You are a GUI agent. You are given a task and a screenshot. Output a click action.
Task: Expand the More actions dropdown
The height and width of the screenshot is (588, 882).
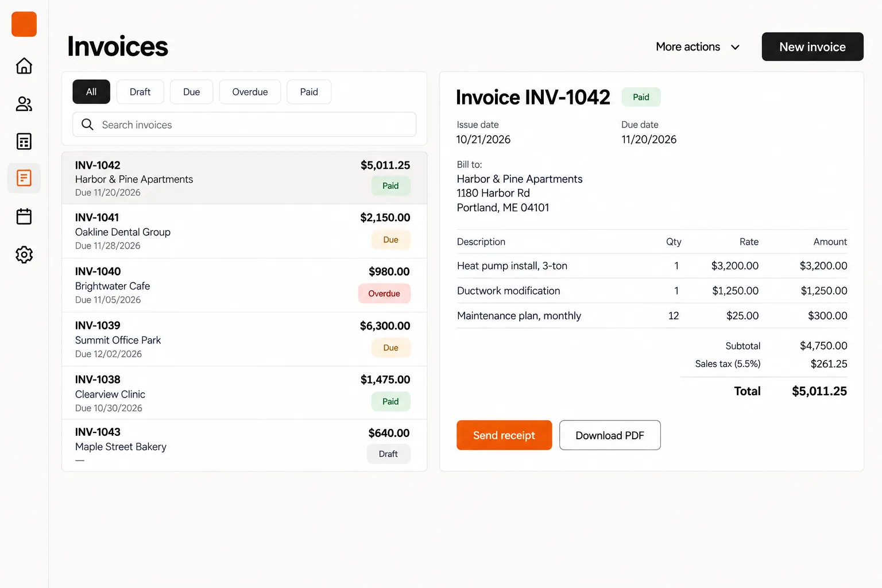point(698,47)
